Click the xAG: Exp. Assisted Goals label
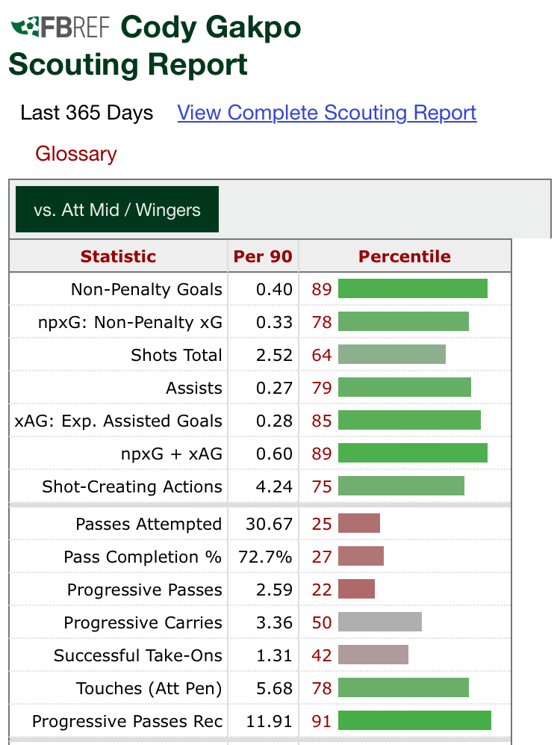This screenshot has height=745, width=560. [x=119, y=421]
